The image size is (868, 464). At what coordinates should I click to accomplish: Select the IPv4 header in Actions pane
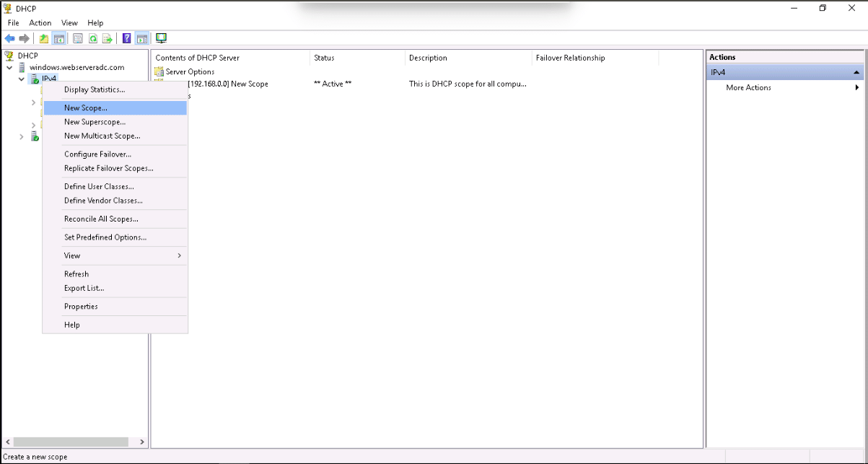pyautogui.click(x=785, y=73)
